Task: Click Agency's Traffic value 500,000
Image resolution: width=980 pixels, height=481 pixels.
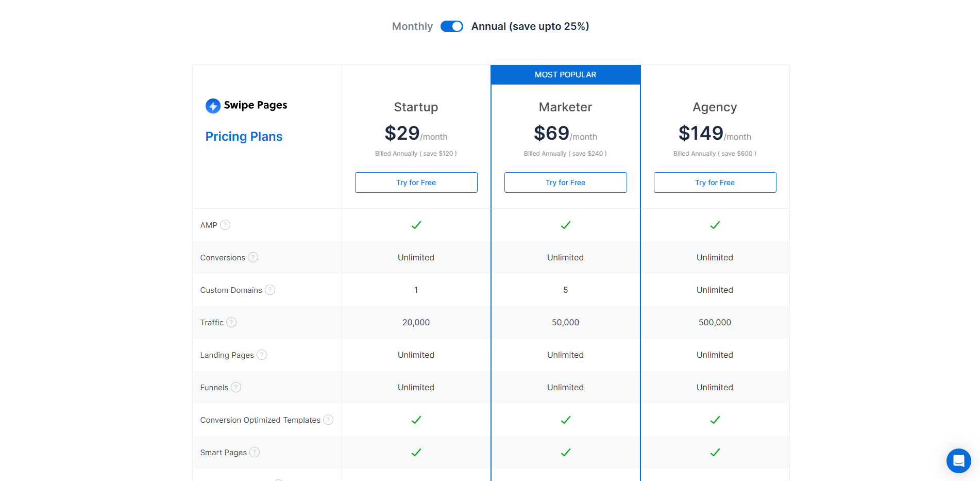Action: coord(715,323)
